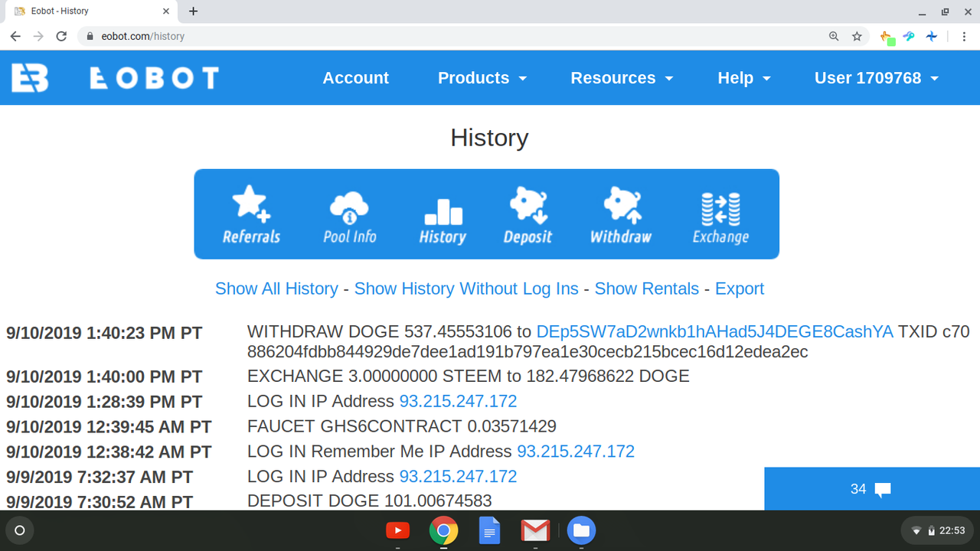Open the Chrome three-dot menu
The height and width of the screenshot is (551, 980).
[x=965, y=36]
